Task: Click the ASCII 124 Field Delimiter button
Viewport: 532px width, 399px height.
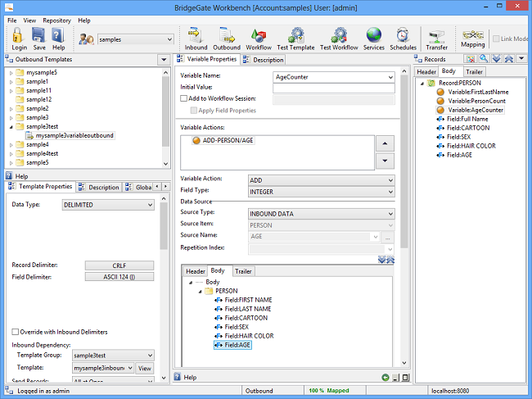Action: [x=119, y=277]
